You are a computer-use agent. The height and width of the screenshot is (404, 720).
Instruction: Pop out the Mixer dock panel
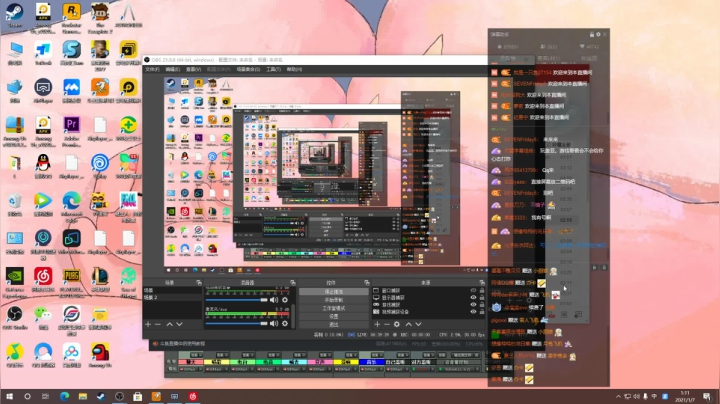pos(292,282)
